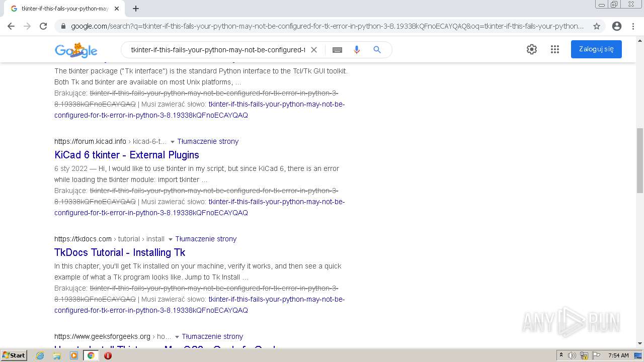Open the file explorer folder on the taskbar

[x=57, y=355]
